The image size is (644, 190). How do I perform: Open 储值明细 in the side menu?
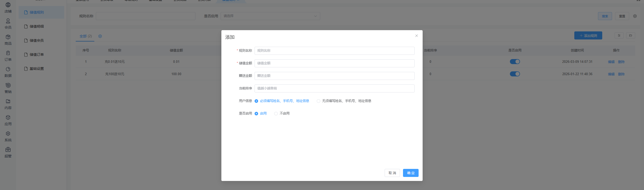(x=41, y=26)
